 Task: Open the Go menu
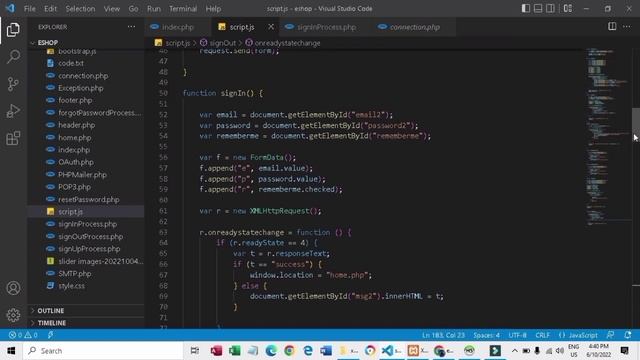click(133, 9)
